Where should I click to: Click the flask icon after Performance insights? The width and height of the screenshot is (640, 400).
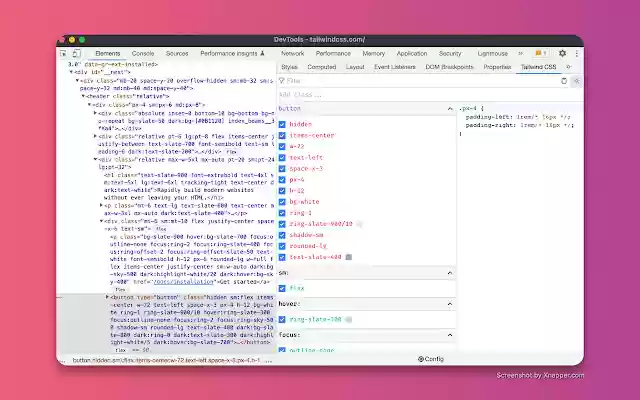click(x=262, y=53)
